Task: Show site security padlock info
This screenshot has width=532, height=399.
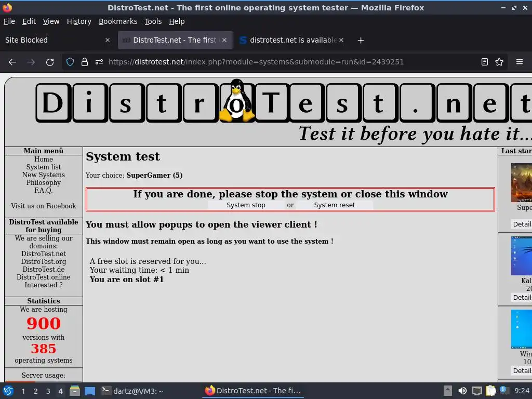Action: coord(85,62)
